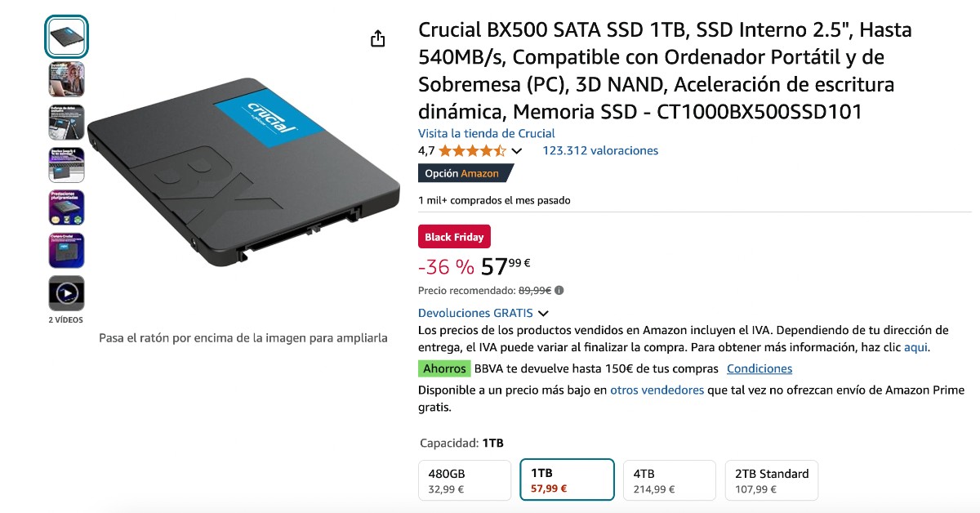Click the Black Friday deal badge
Screen dimensions: 980x513
coord(454,237)
